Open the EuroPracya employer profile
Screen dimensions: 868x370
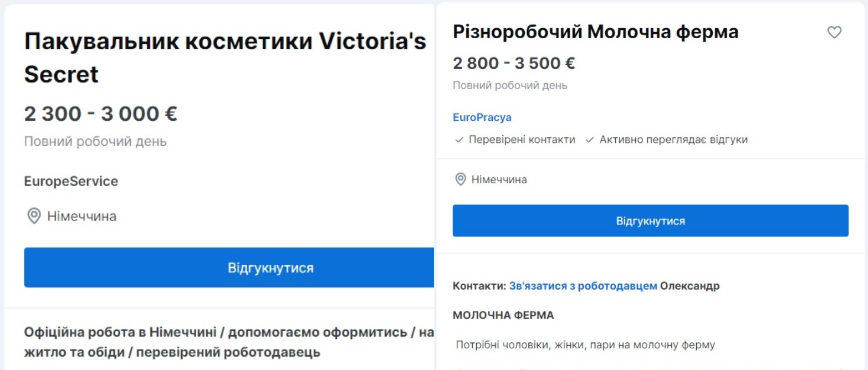point(483,117)
